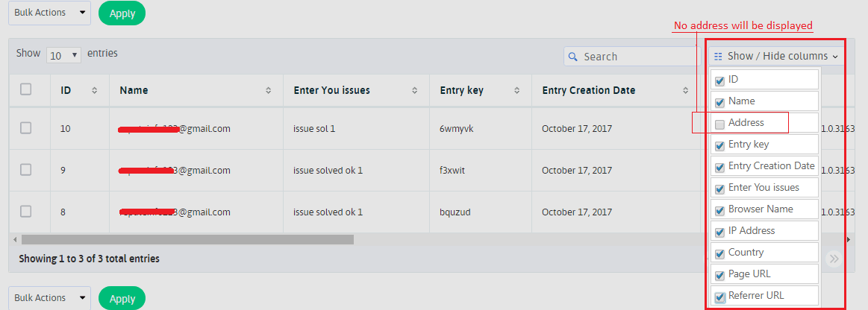Sort the Enter You issues column
The width and height of the screenshot is (868, 310).
pyautogui.click(x=415, y=90)
